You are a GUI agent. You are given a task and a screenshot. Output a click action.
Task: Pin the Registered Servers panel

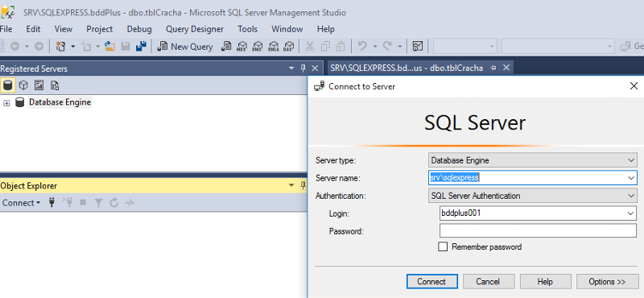click(303, 68)
